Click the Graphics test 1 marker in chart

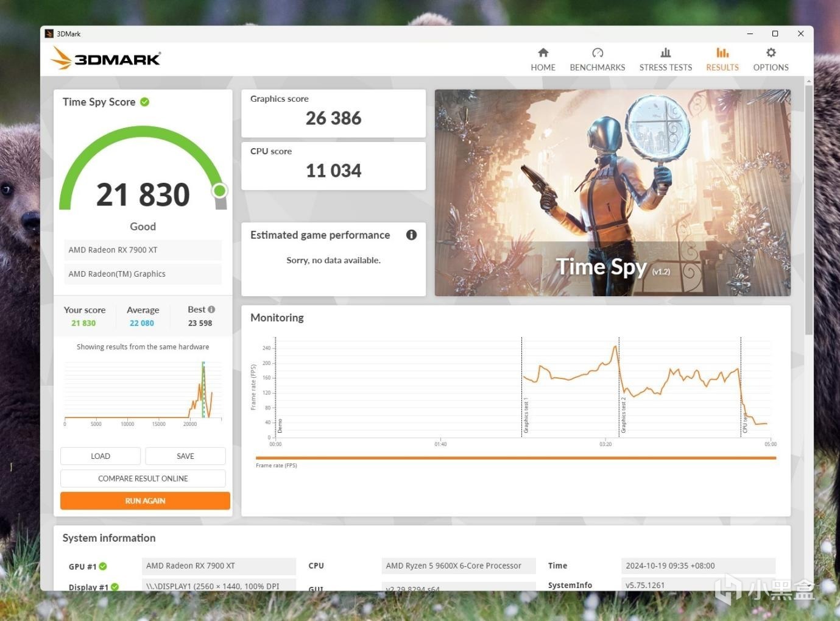pos(526,416)
